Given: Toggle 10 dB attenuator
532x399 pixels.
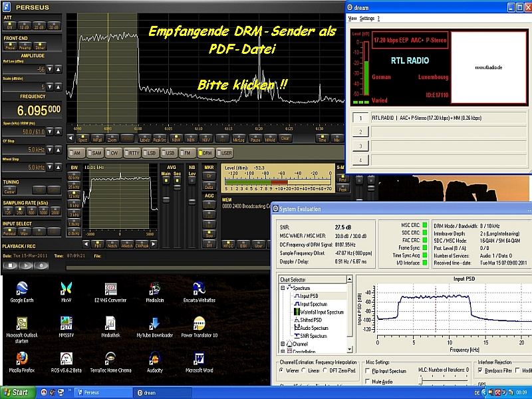Looking at the screenshot, I should [24, 26].
